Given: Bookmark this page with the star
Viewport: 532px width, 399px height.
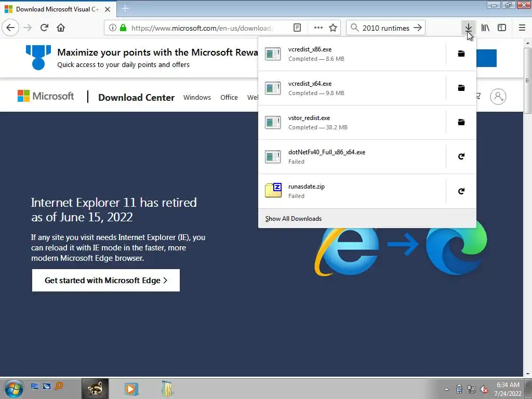Looking at the screenshot, I should click(333, 28).
